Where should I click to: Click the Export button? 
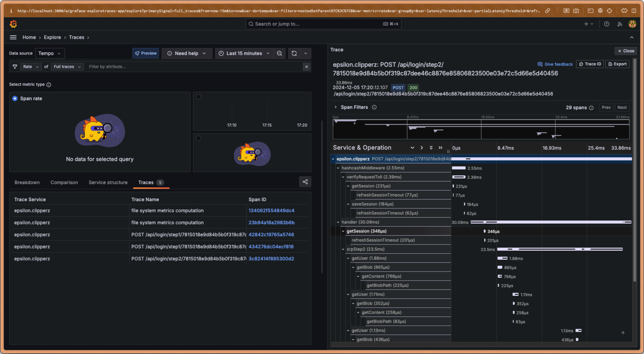pyautogui.click(x=617, y=64)
